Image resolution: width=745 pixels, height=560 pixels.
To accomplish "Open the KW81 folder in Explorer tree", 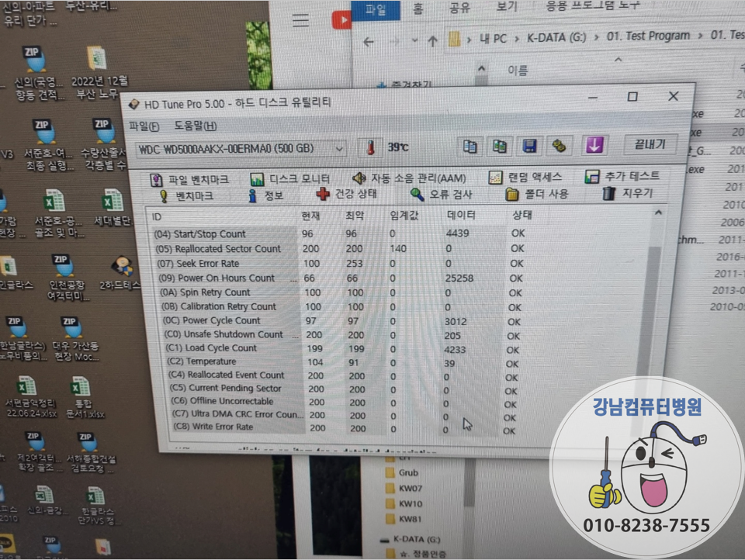I will tap(404, 519).
